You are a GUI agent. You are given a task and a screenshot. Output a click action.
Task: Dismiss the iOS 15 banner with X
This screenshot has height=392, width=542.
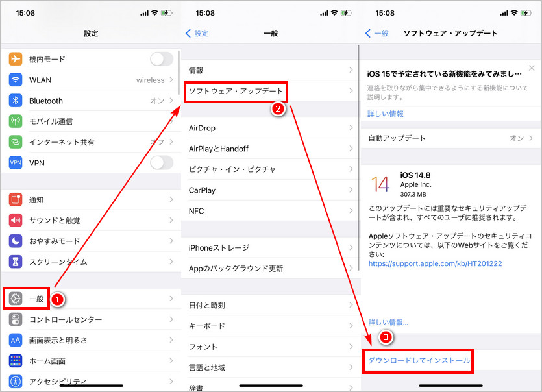[x=532, y=68]
